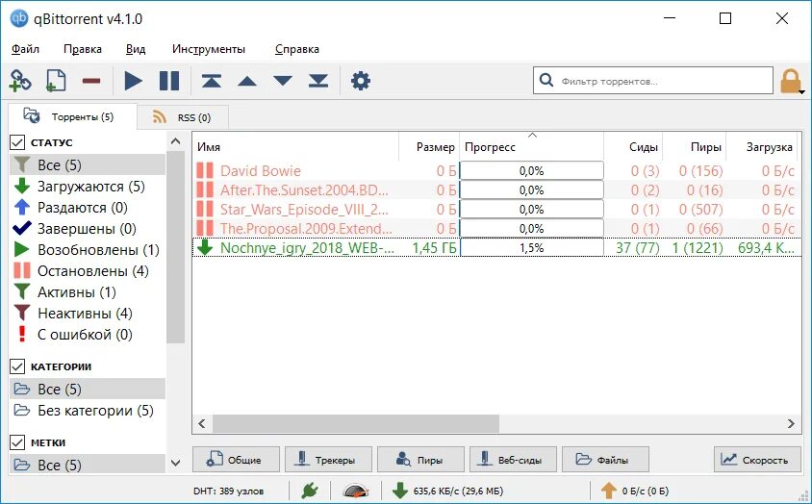The width and height of the screenshot is (812, 504).
Task: Filter by С ошибкой (0) status
Action: (x=88, y=335)
